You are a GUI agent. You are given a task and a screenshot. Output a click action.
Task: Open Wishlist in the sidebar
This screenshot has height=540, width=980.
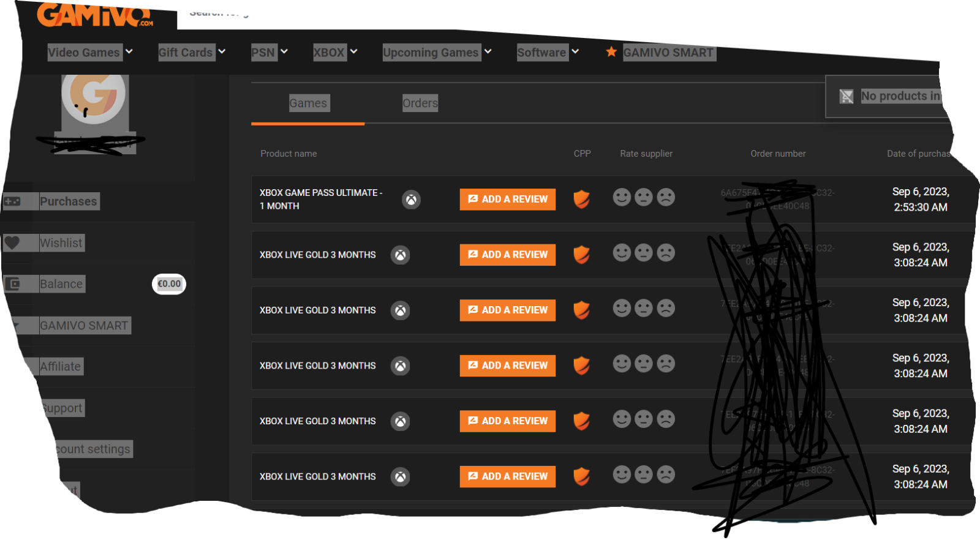tap(61, 243)
